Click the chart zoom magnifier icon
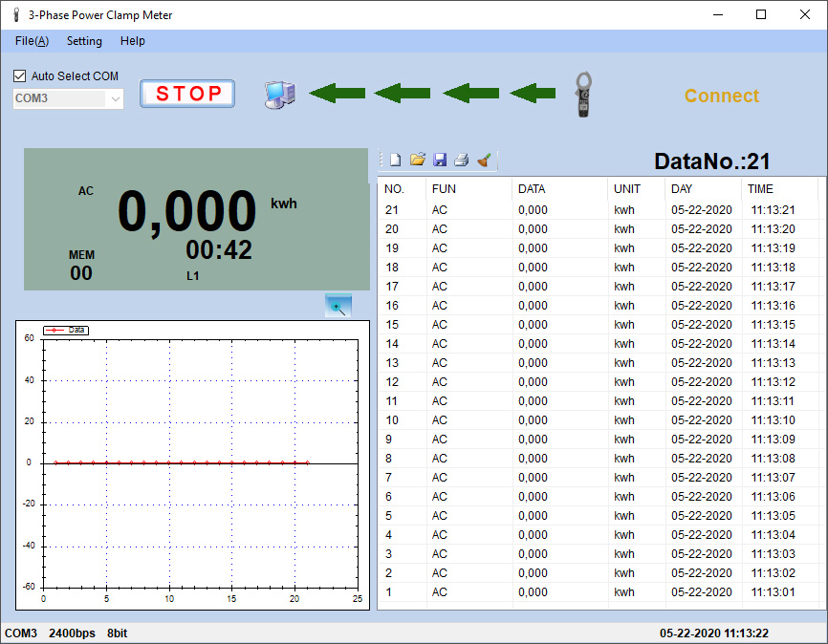 338,307
